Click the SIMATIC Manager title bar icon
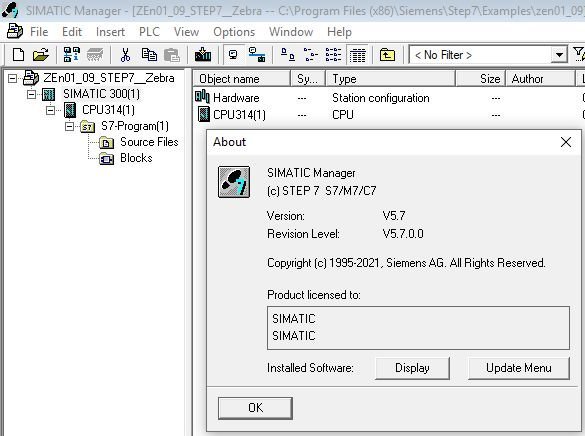The image size is (585, 436). (10, 10)
